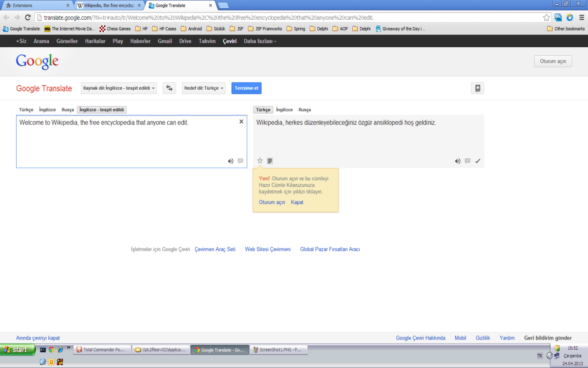Click the translation example-usage speech bubble icon
This screenshot has width=588, height=368.
467,161
